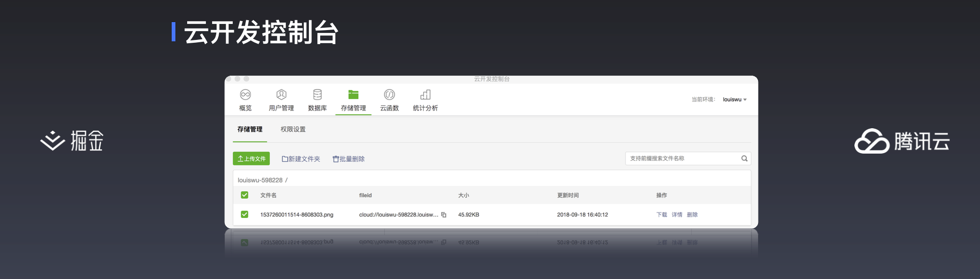Click the 详情 details link

pos(677,215)
